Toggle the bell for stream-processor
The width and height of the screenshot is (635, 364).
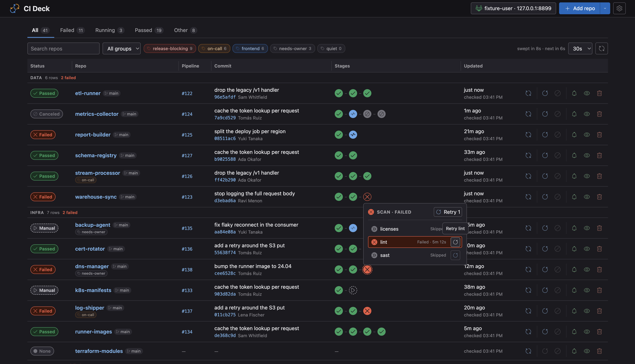pos(574,176)
